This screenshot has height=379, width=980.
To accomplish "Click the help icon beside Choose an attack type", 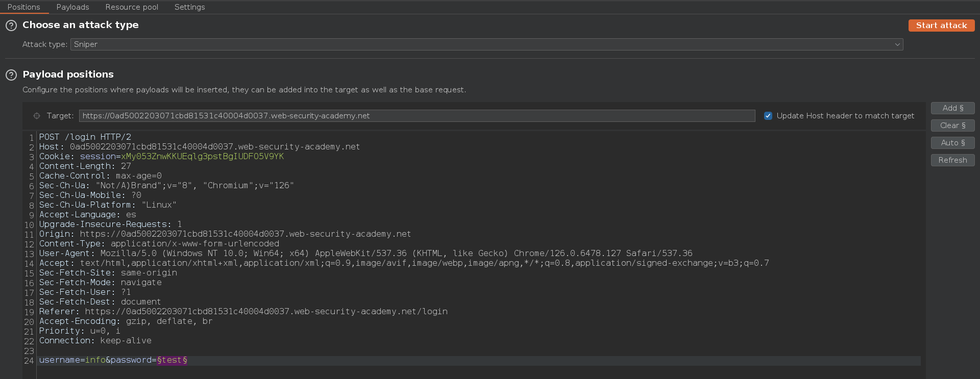I will (11, 26).
